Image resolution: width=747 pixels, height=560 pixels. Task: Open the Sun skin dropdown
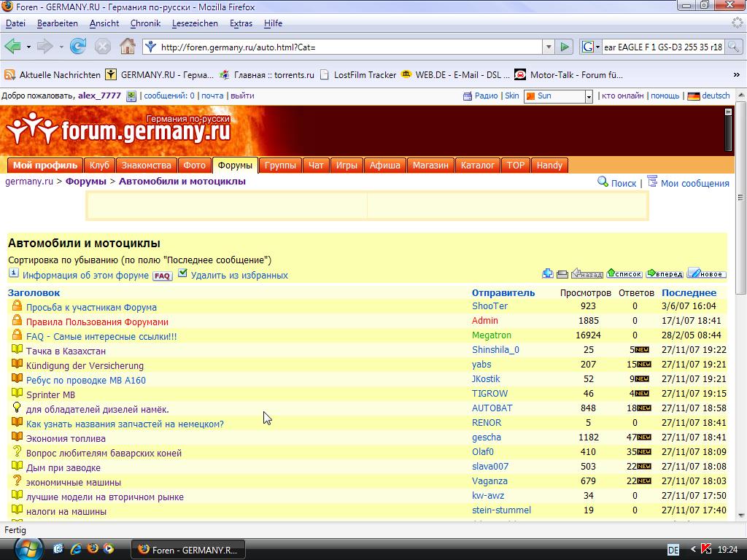[588, 96]
